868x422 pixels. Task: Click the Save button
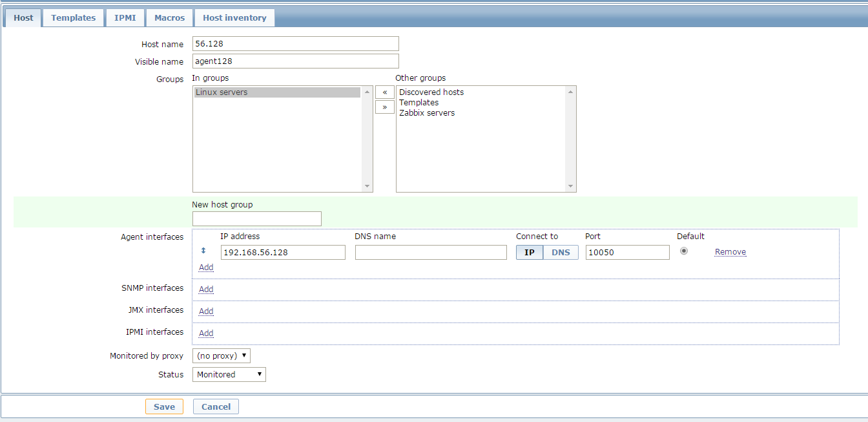click(x=164, y=406)
